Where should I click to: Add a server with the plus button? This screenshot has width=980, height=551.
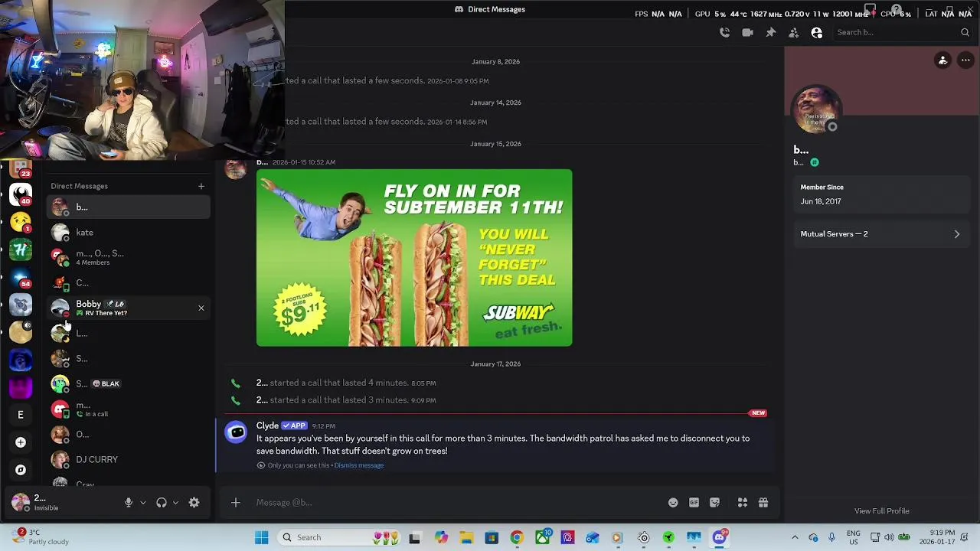click(x=21, y=442)
